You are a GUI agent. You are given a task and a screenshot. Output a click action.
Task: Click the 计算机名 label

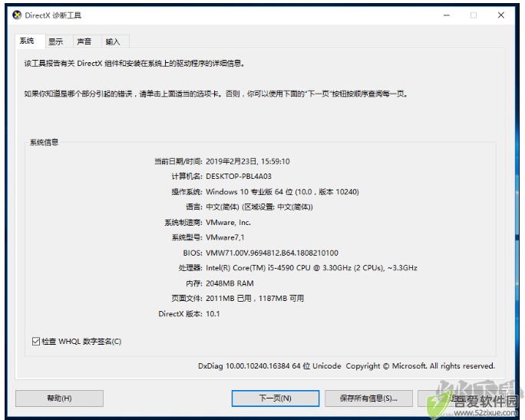tap(187, 177)
